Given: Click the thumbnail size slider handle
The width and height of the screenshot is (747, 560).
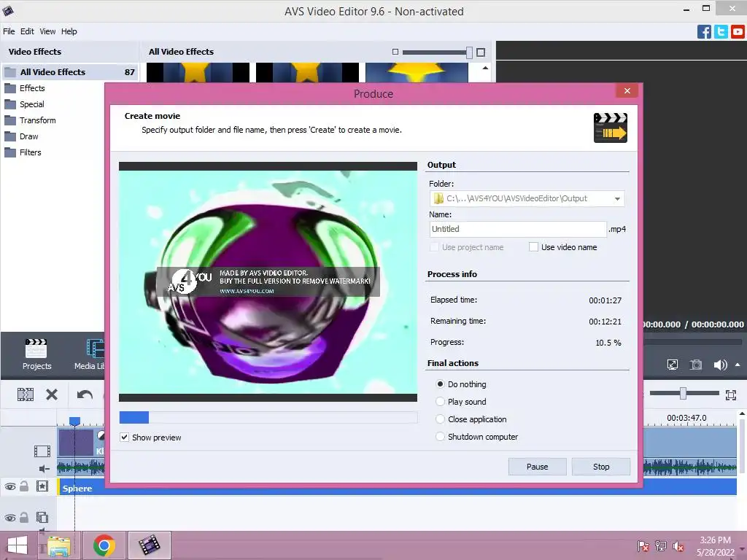Looking at the screenshot, I should (x=469, y=52).
